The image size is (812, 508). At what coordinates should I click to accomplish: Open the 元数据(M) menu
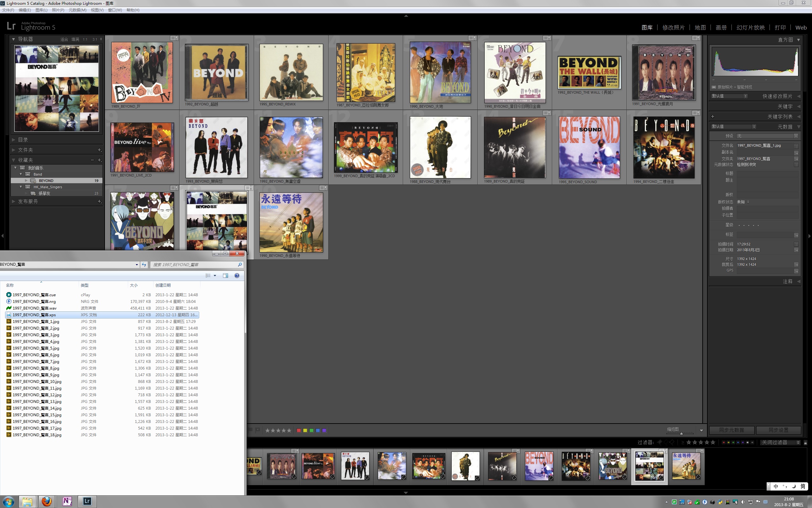[x=77, y=10]
